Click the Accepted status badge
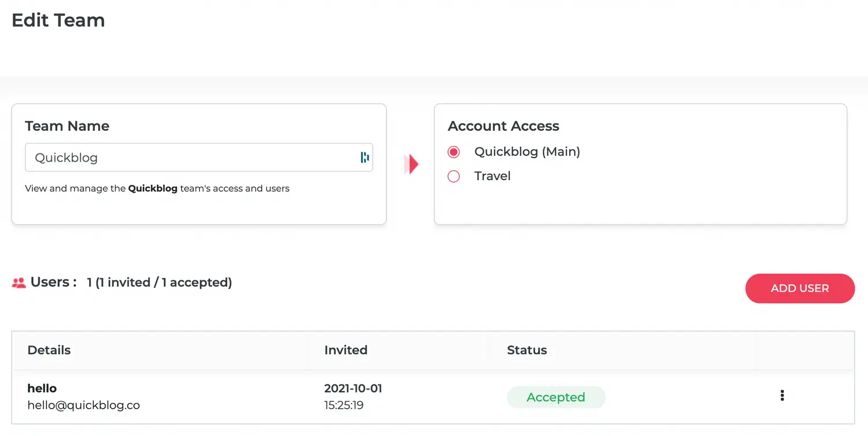This screenshot has width=868, height=436. pos(556,397)
